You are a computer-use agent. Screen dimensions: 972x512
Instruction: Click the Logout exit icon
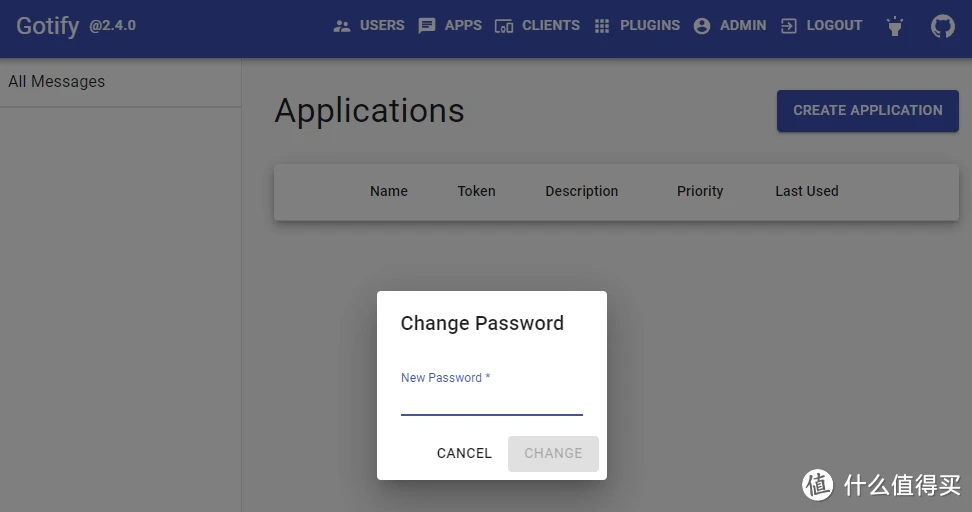tap(789, 26)
